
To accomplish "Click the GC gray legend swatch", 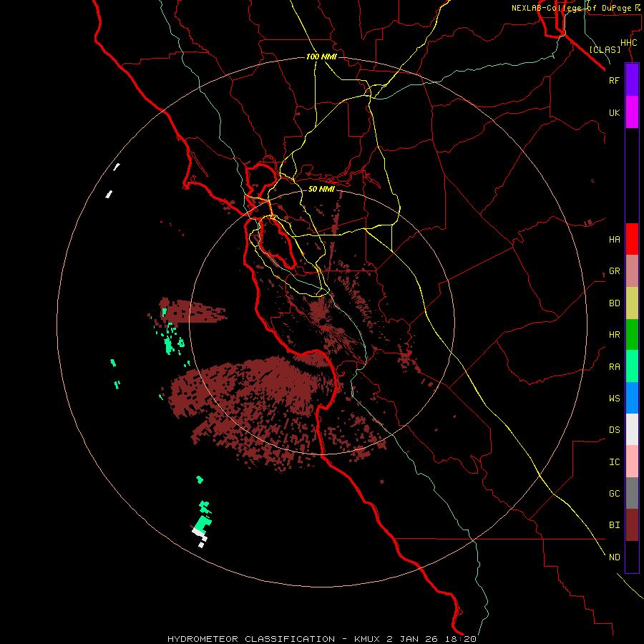I will click(x=632, y=493).
